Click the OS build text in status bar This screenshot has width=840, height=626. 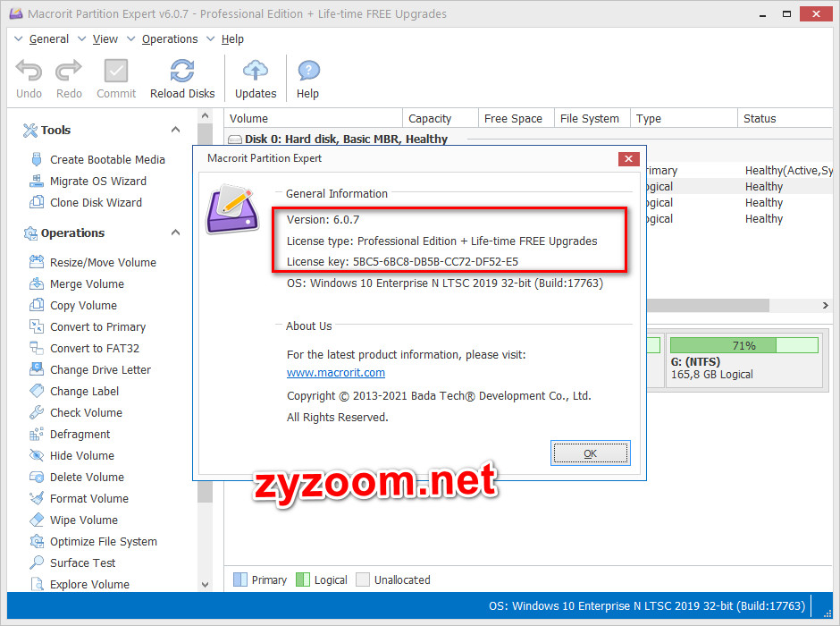(647, 606)
